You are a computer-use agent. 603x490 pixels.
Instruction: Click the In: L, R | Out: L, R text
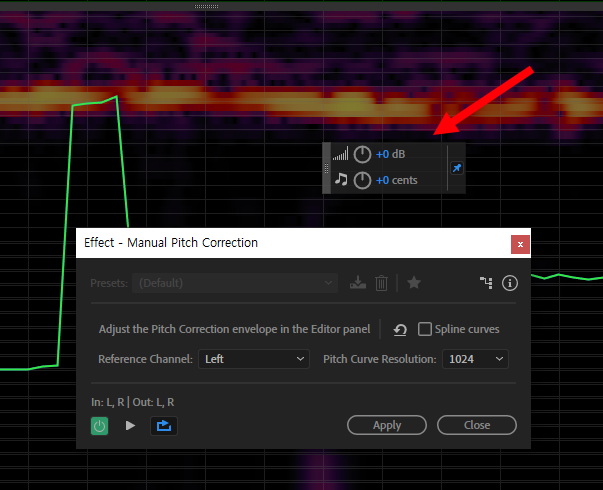click(132, 402)
